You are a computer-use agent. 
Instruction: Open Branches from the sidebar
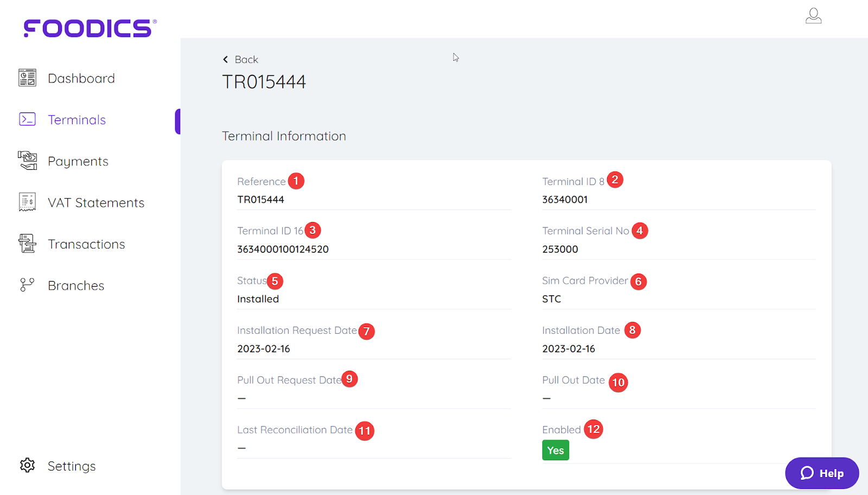tap(76, 285)
